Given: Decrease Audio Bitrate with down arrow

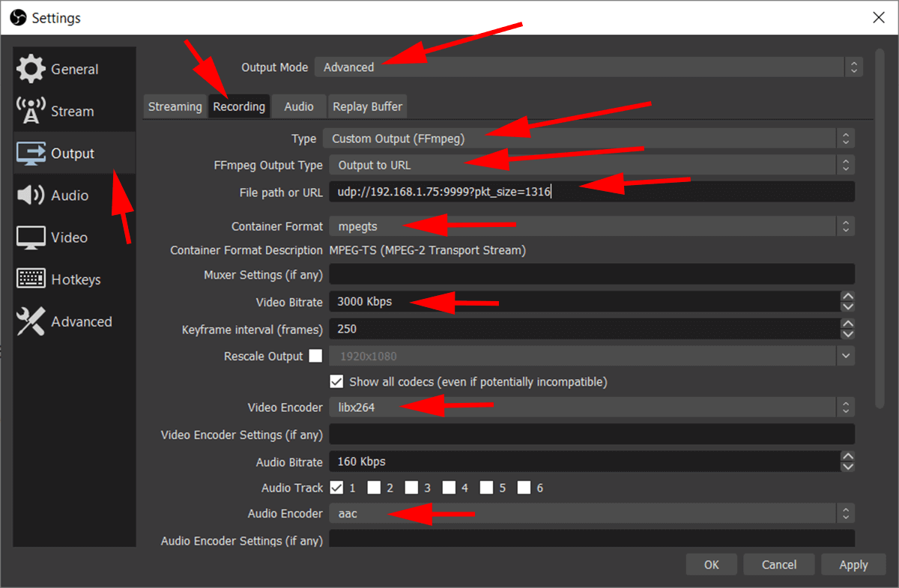Looking at the screenshot, I should tap(848, 466).
